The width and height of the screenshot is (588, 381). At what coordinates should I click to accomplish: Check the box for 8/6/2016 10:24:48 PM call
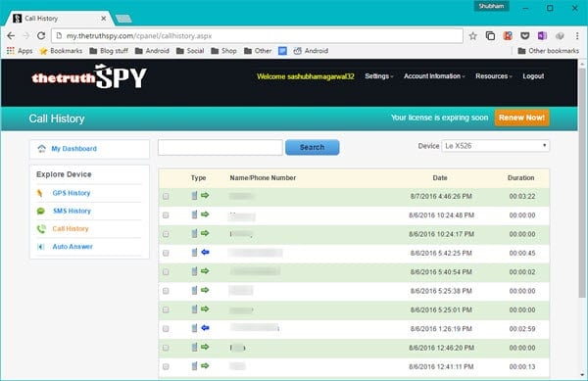coord(166,215)
